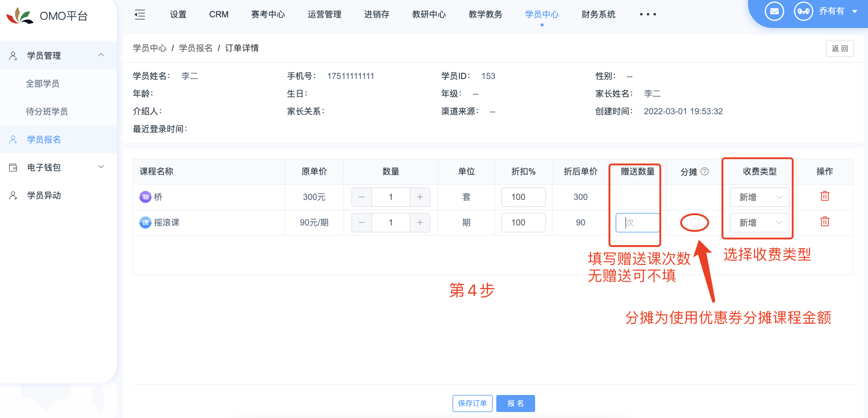Tick the 分摊 checkbox for 摇滚课
This screenshot has height=418, width=868.
[x=694, y=222]
